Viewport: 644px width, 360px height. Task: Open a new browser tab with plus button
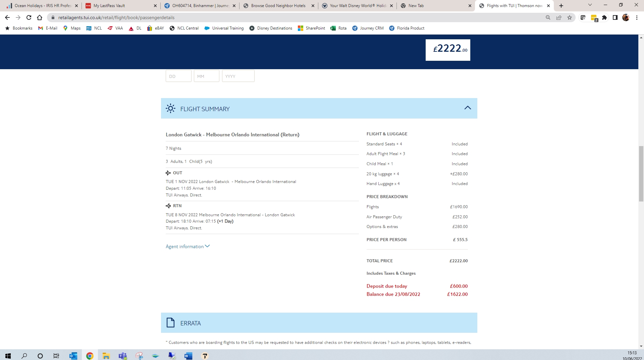(561, 6)
